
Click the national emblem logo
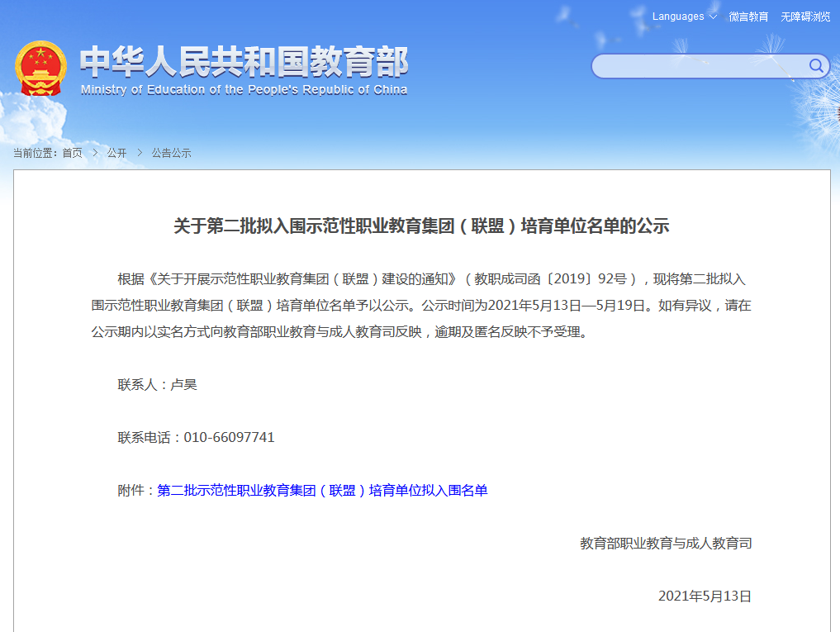[41, 68]
